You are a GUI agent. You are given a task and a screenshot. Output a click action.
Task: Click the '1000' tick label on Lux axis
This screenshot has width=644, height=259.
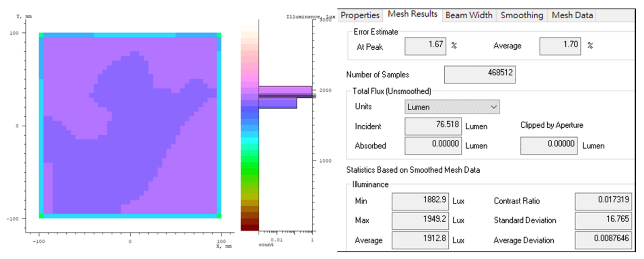325,161
